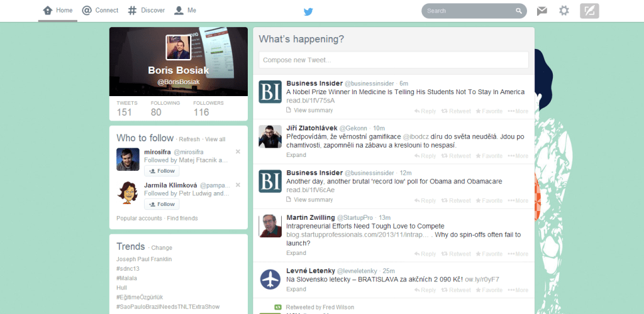Open Boris Bosiak profile avatar
This screenshot has width=644, height=314.
tap(178, 48)
